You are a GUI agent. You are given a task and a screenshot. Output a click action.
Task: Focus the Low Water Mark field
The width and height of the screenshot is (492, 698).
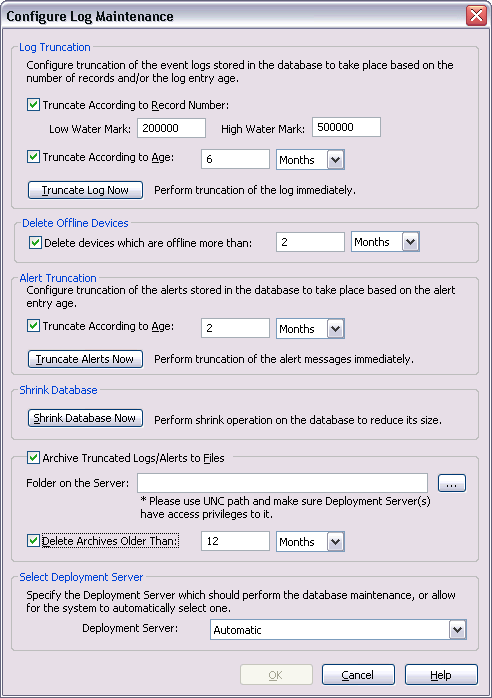point(171,128)
